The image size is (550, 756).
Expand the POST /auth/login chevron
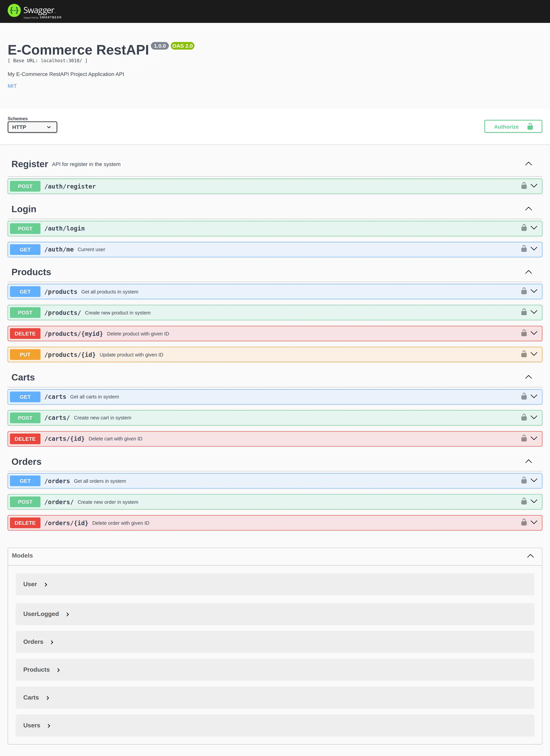point(534,228)
